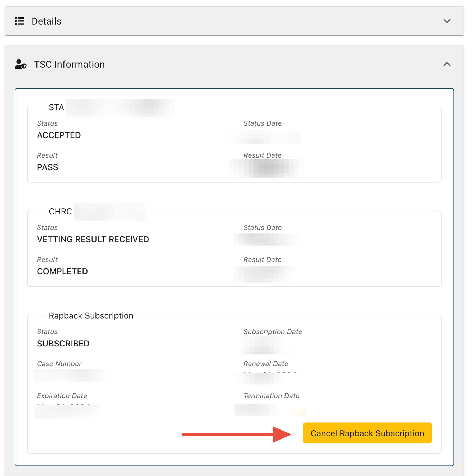Collapse the TSC Information section chevron
Viewport: 473px width, 476px height.
point(447,64)
